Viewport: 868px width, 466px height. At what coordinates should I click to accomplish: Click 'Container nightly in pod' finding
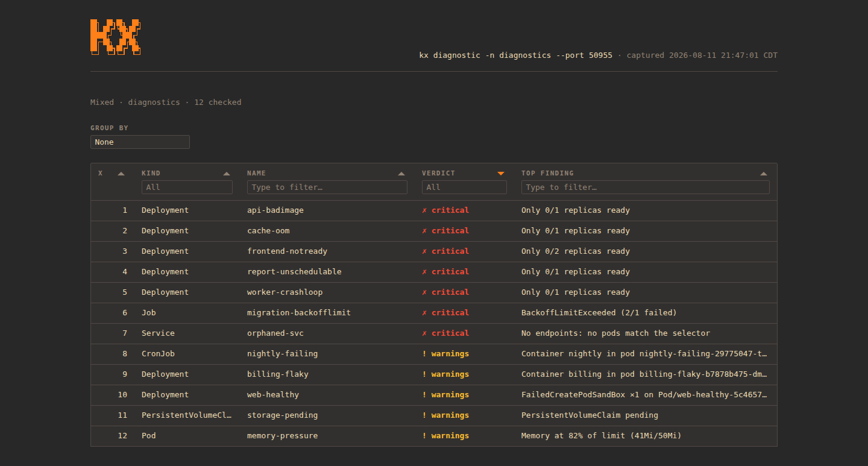coord(644,354)
